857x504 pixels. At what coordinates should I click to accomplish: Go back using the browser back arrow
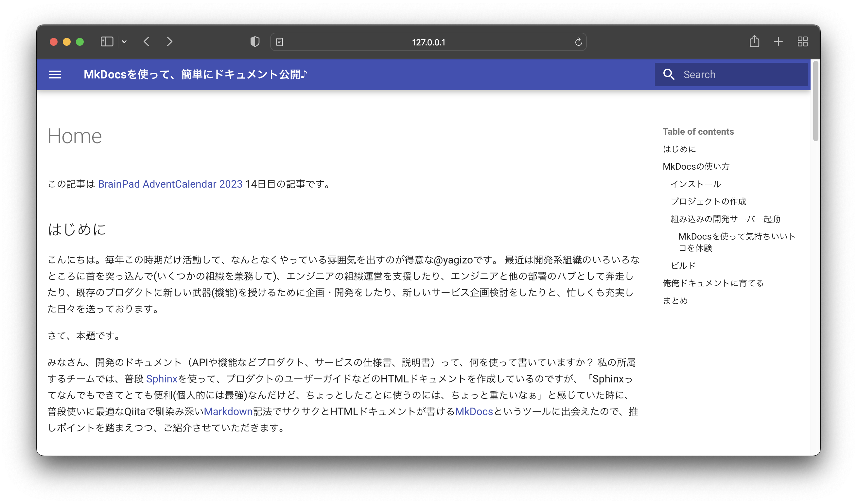click(147, 42)
